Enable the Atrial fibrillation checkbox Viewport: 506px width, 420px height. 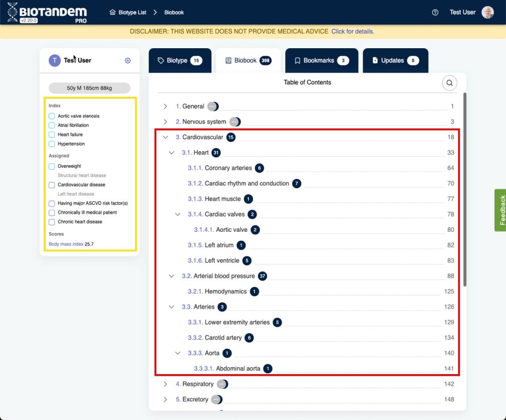click(x=52, y=125)
